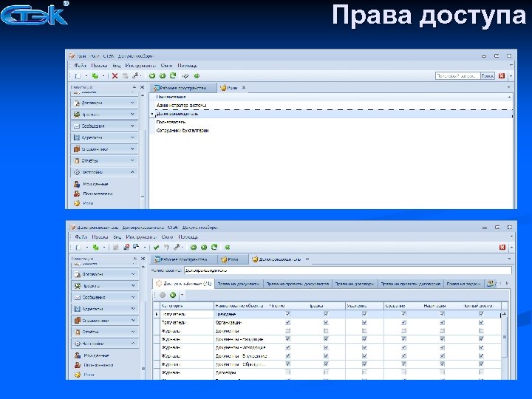Screen dimensions: 532x399
Task: Click the red X delete icon in Роли window toolbar
Action: (115, 76)
